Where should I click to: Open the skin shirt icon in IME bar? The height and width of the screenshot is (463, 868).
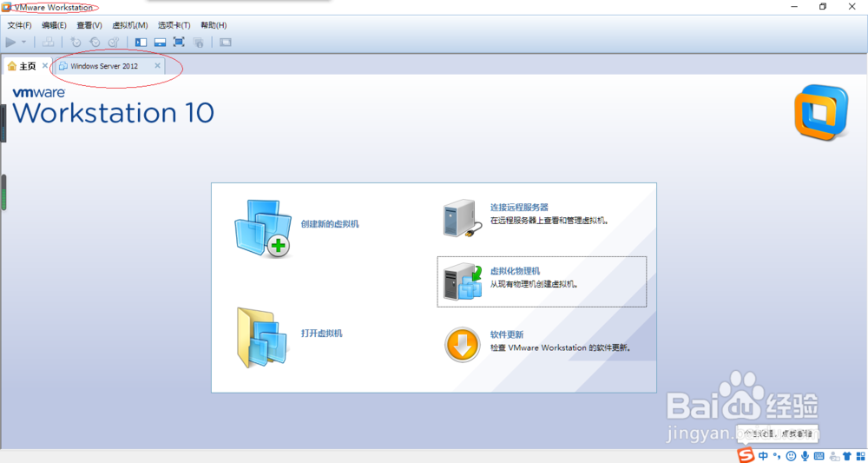point(847,456)
